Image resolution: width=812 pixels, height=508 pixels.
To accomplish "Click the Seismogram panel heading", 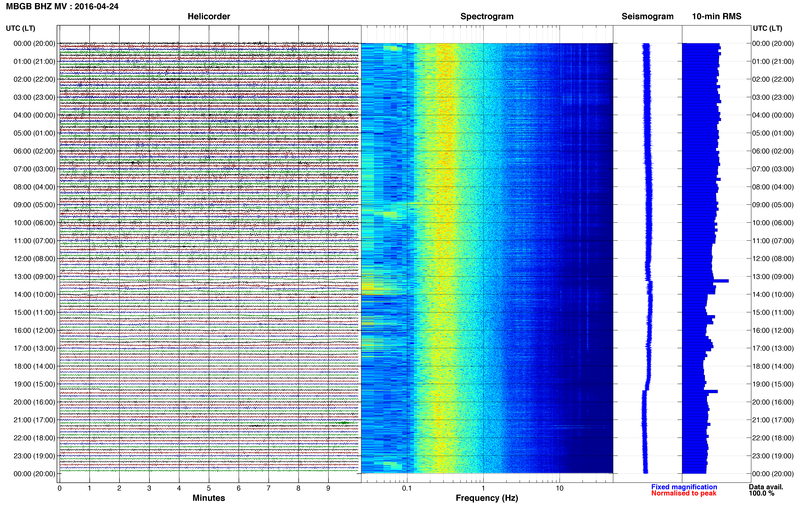I will point(648,16).
